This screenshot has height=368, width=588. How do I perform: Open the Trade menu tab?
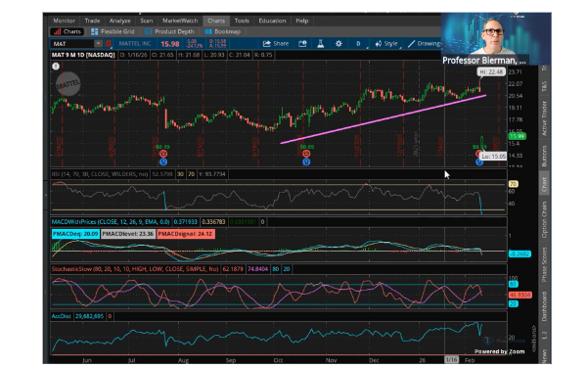(92, 21)
